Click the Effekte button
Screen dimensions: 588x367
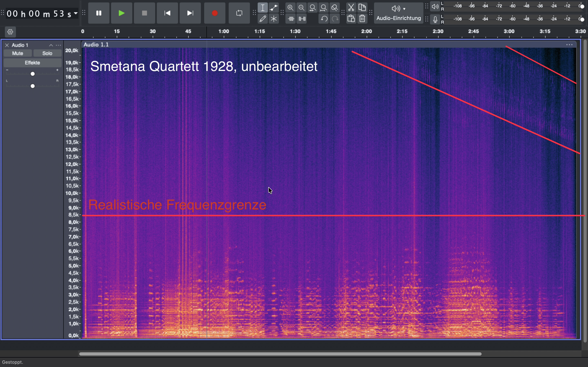[x=33, y=63]
